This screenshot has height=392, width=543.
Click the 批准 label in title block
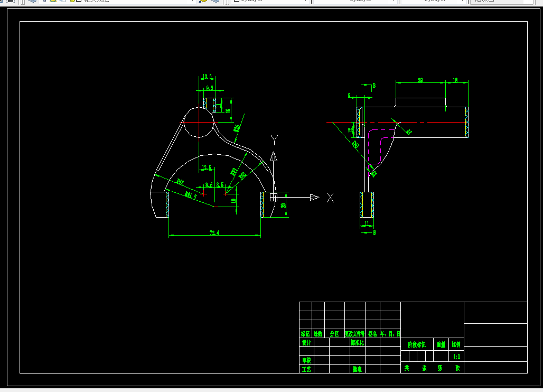[x=357, y=369]
